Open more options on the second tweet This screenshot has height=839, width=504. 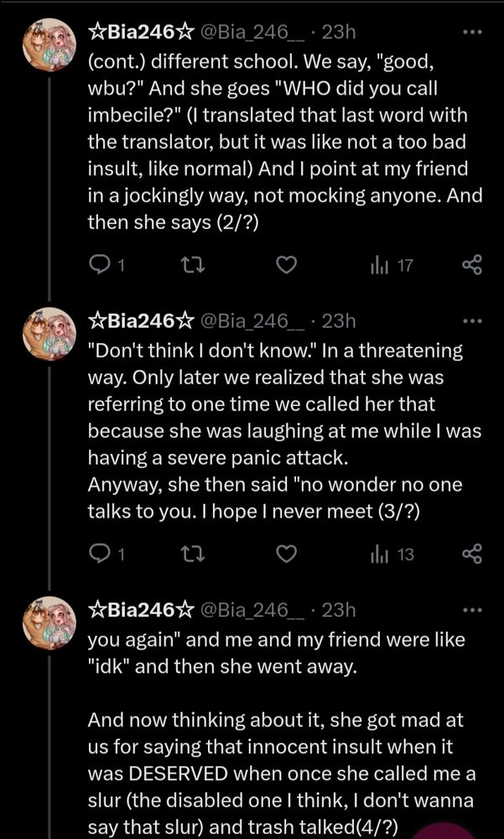[x=473, y=321]
